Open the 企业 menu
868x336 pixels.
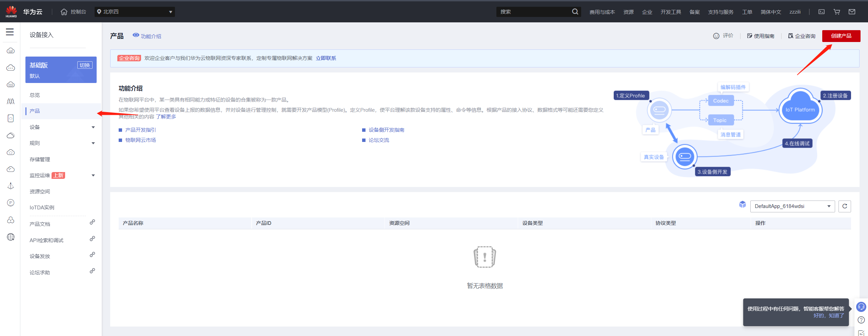[x=647, y=12]
